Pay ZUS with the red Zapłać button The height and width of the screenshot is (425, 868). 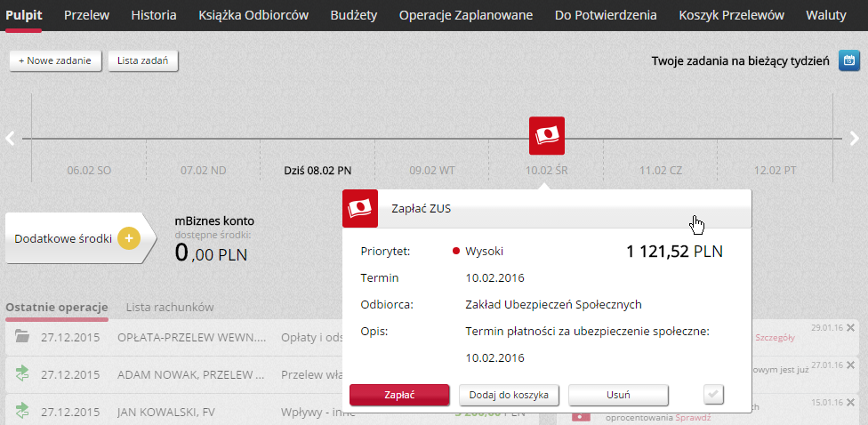coord(399,395)
